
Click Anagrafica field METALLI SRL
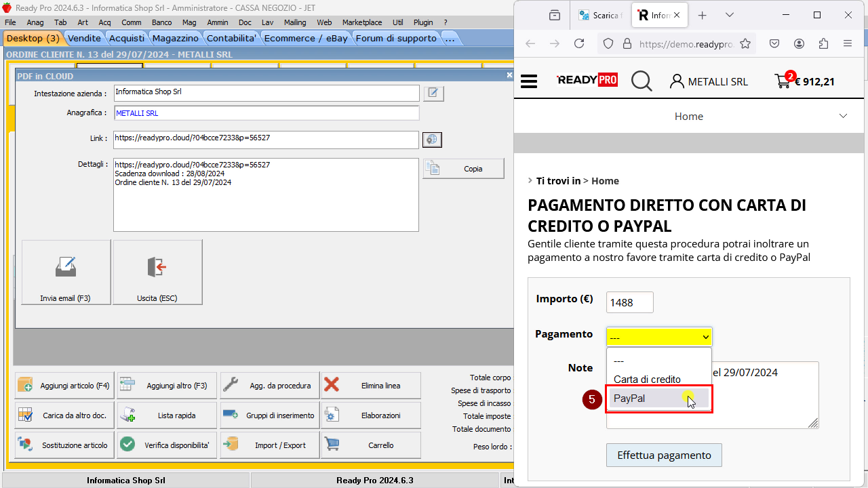266,113
